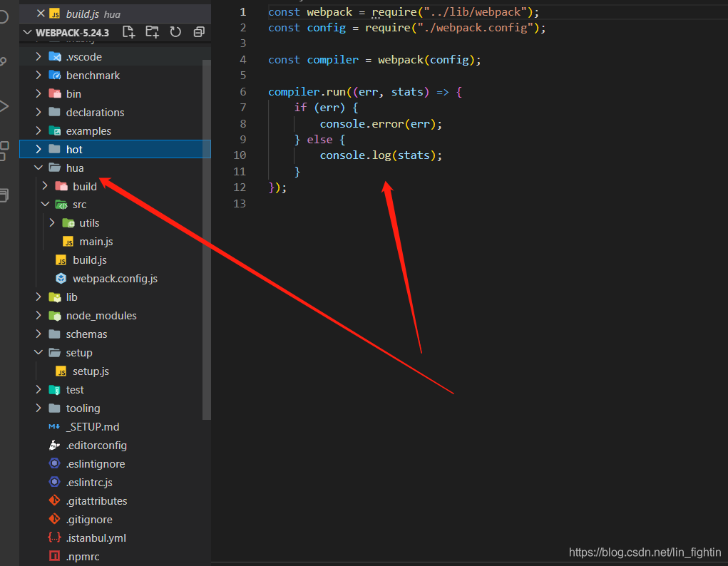Screen dimensions: 728x566
Task: Collapse the src folder chevron
Action: pyautogui.click(x=45, y=205)
